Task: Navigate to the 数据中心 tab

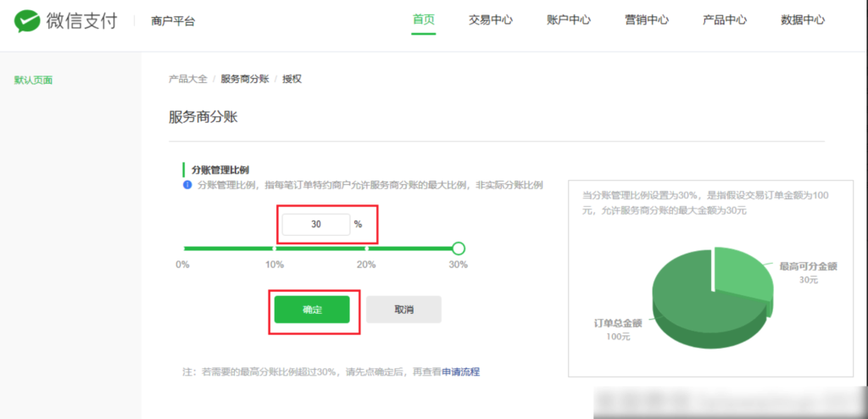Action: click(802, 20)
